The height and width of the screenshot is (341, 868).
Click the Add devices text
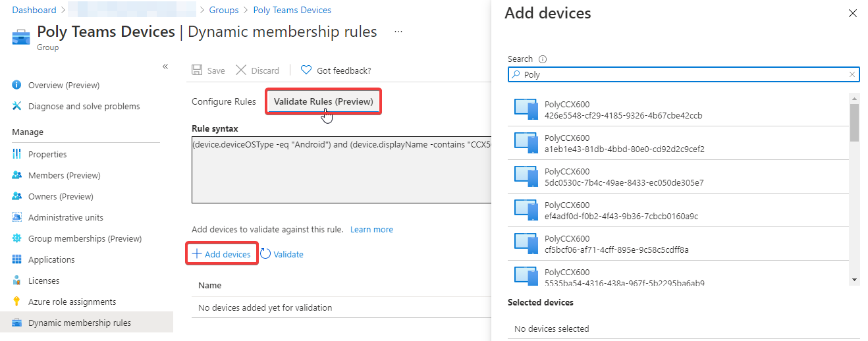228,254
